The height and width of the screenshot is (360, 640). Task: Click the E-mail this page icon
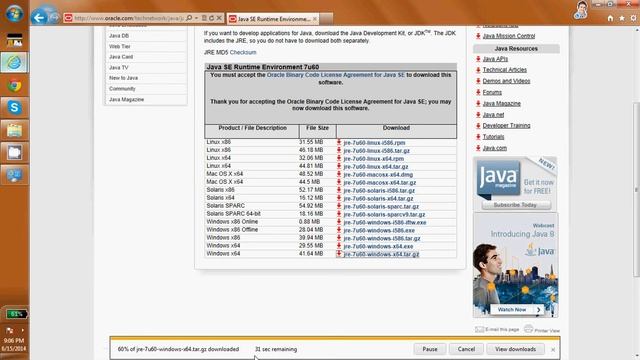pos(480,329)
